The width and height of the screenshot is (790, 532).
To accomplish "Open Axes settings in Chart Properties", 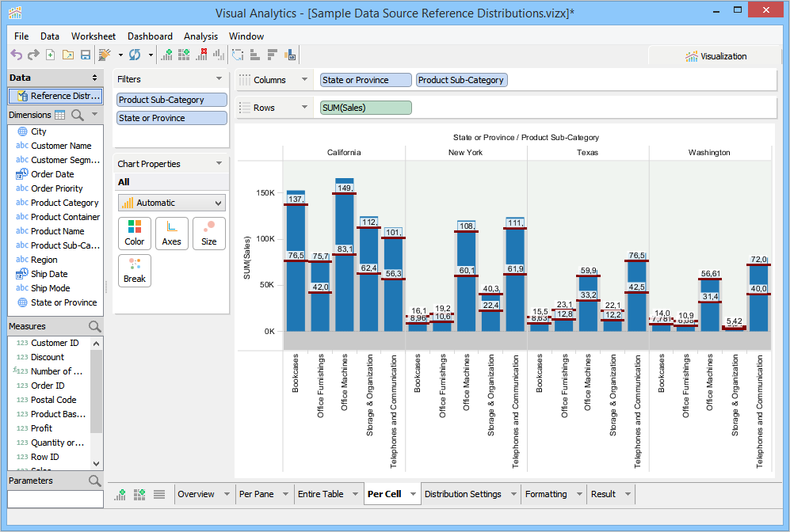I will 171,234.
